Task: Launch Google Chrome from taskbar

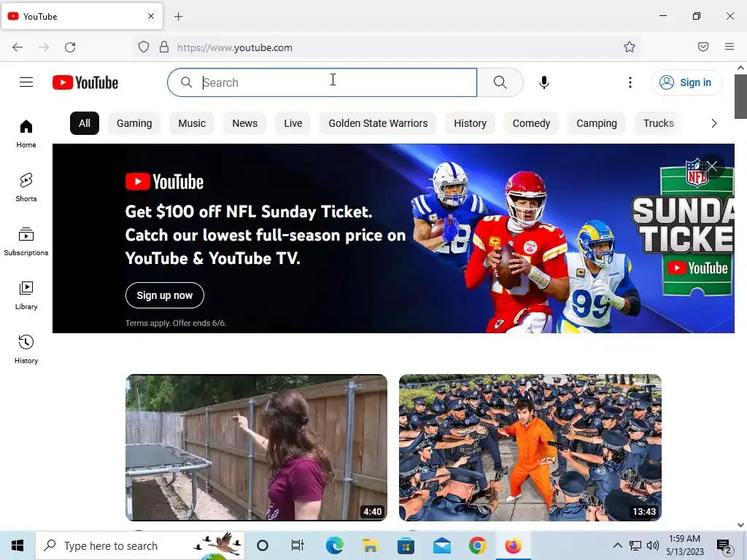Action: (x=477, y=545)
